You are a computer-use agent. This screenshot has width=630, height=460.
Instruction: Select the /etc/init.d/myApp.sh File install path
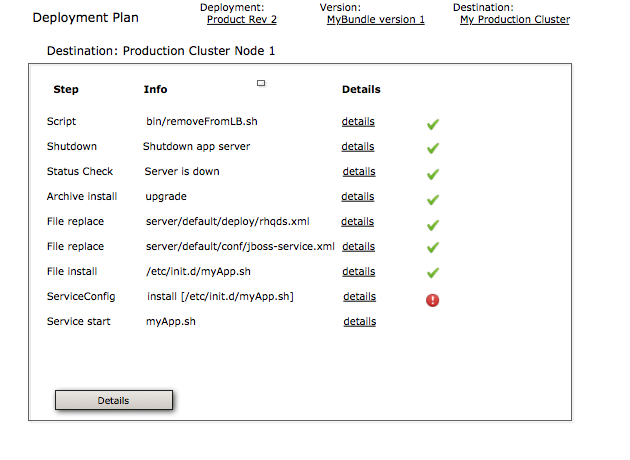(x=198, y=272)
